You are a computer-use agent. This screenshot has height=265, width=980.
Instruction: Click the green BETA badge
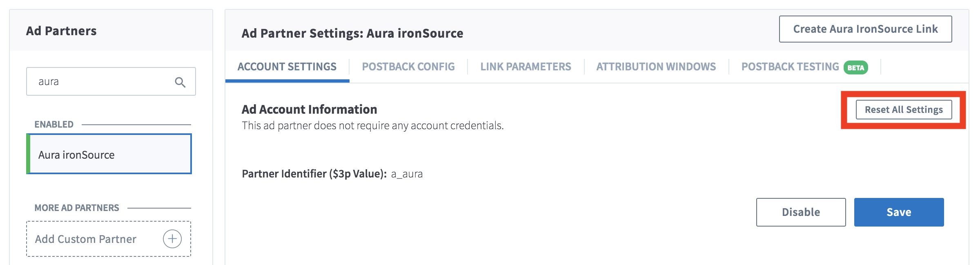(856, 67)
